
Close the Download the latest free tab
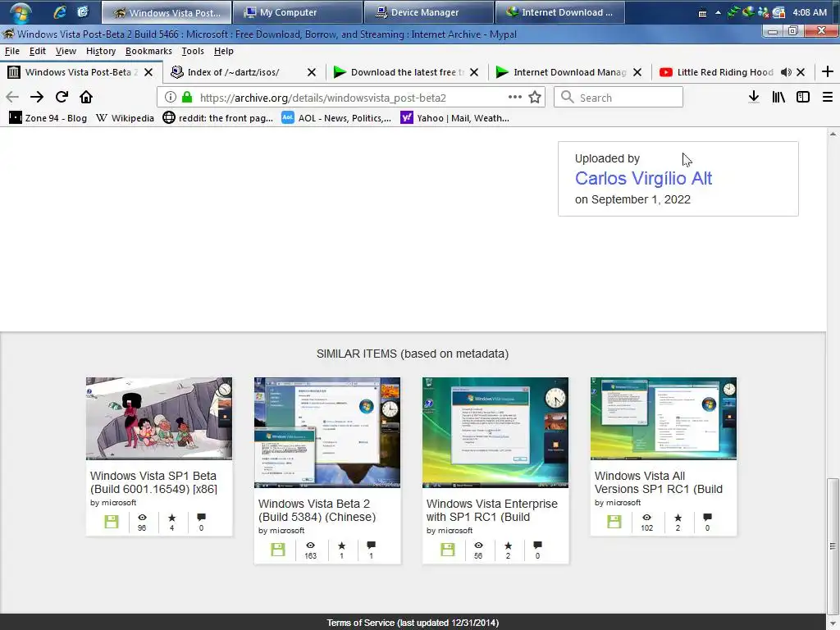tap(474, 72)
